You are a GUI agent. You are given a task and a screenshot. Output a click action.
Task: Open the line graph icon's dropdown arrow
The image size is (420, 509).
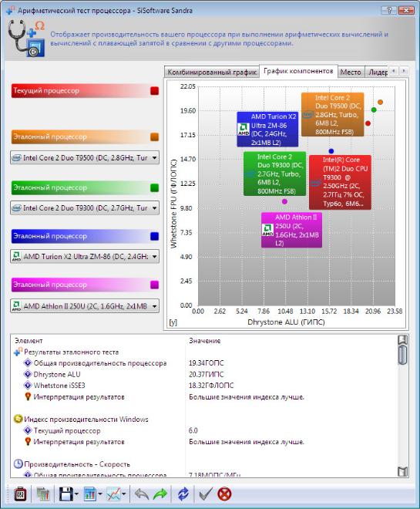tap(124, 494)
